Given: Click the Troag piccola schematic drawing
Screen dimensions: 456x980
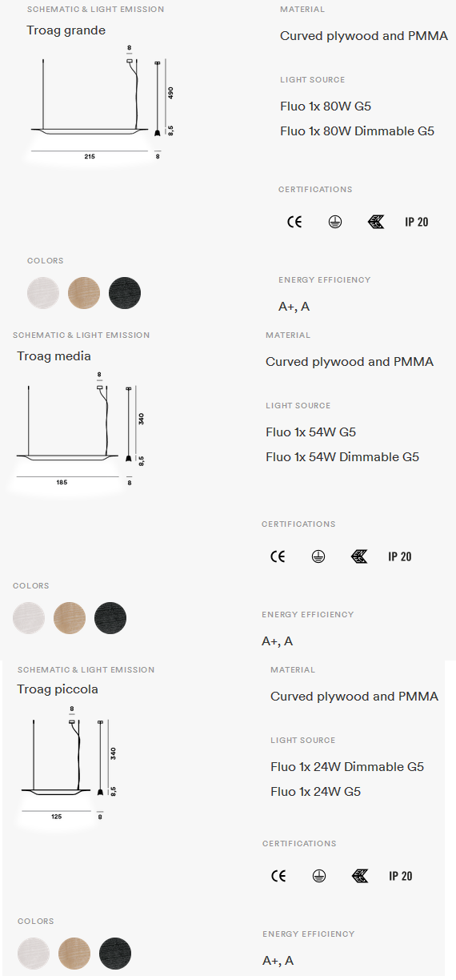Looking at the screenshot, I should (70, 765).
